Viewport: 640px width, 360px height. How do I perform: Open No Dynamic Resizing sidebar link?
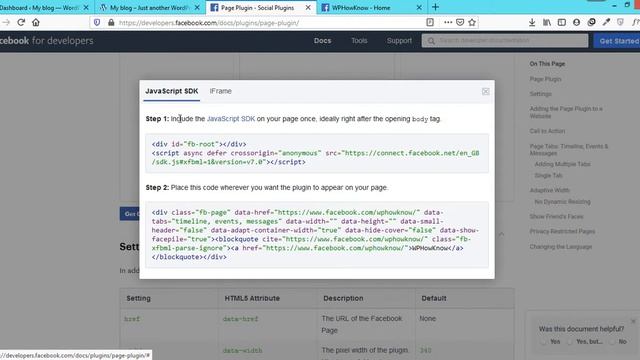(562, 202)
